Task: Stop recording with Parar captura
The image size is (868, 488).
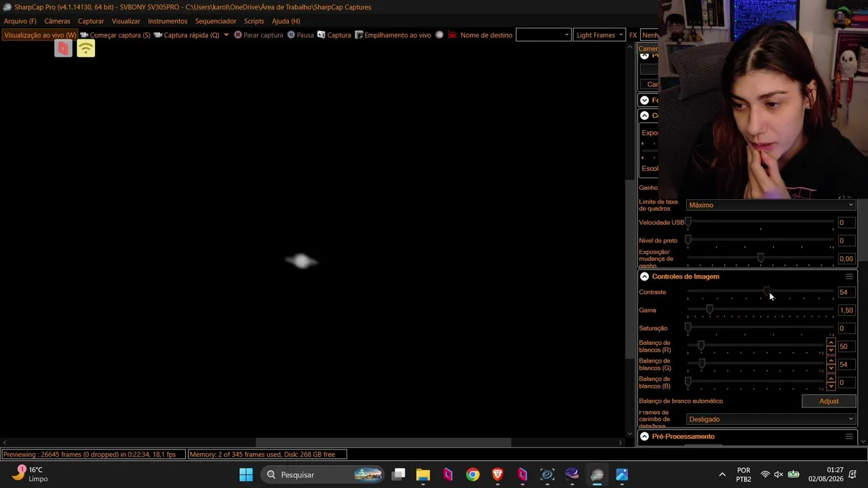Action: (x=258, y=35)
